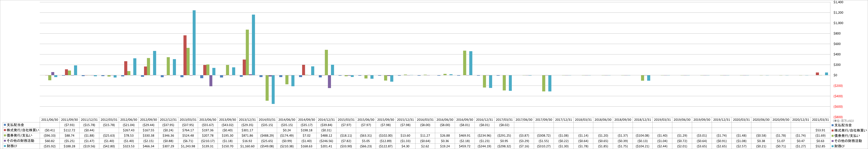Click the red stock issuance bar for 2013/03/31

(x=185, y=55)
